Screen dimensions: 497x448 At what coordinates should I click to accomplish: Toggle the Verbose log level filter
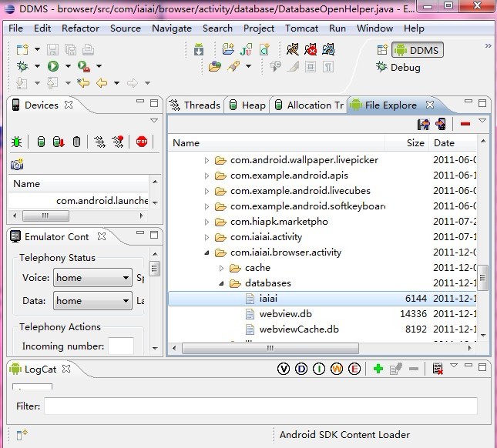tap(284, 369)
